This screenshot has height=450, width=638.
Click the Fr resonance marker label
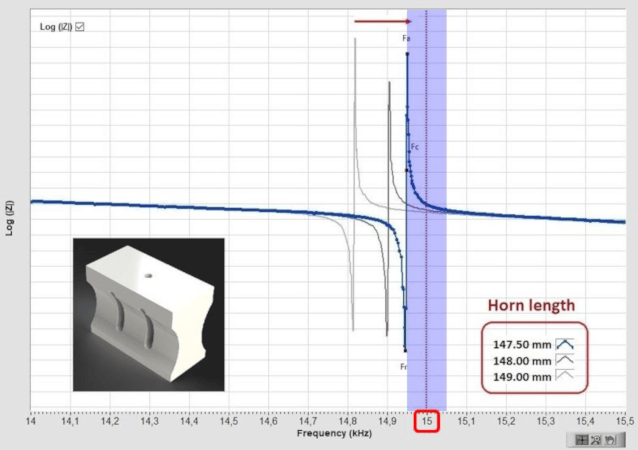pos(403,367)
